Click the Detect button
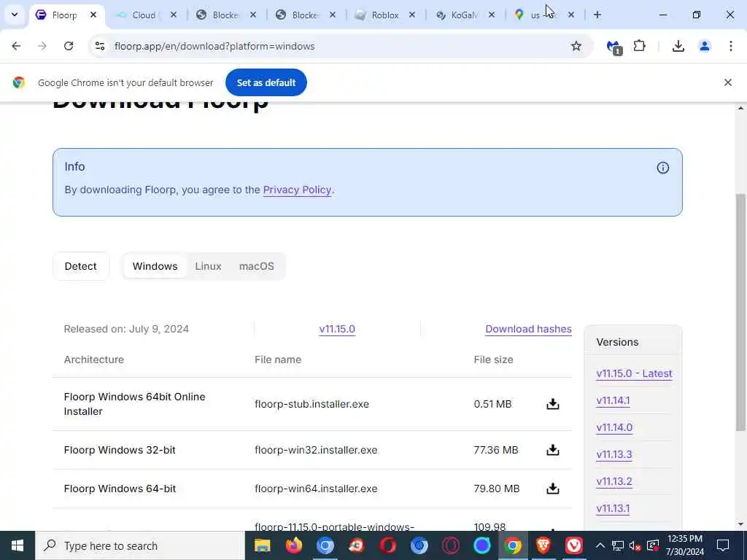This screenshot has height=560, width=747. 80,266
